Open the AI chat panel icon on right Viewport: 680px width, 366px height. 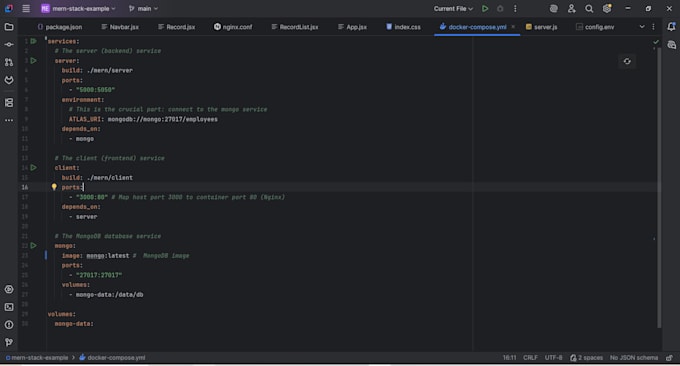(671, 45)
